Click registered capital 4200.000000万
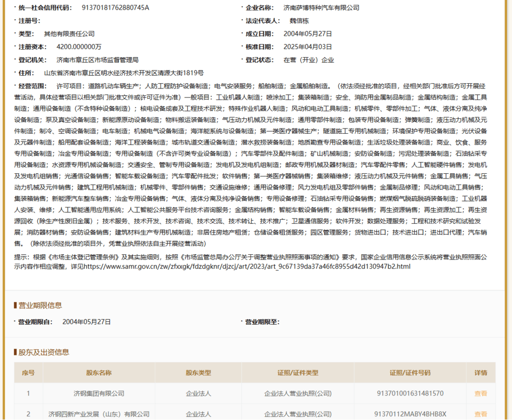Image resolution: width=512 pixels, height=420 pixels. pos(79,47)
